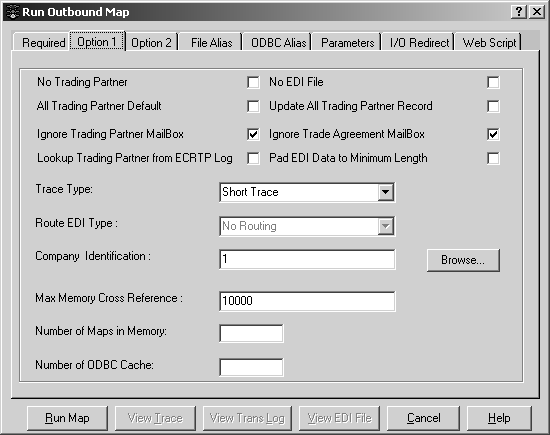This screenshot has height=435, width=550.
Task: Click the Number of Maps in Memory field
Action: (251, 333)
